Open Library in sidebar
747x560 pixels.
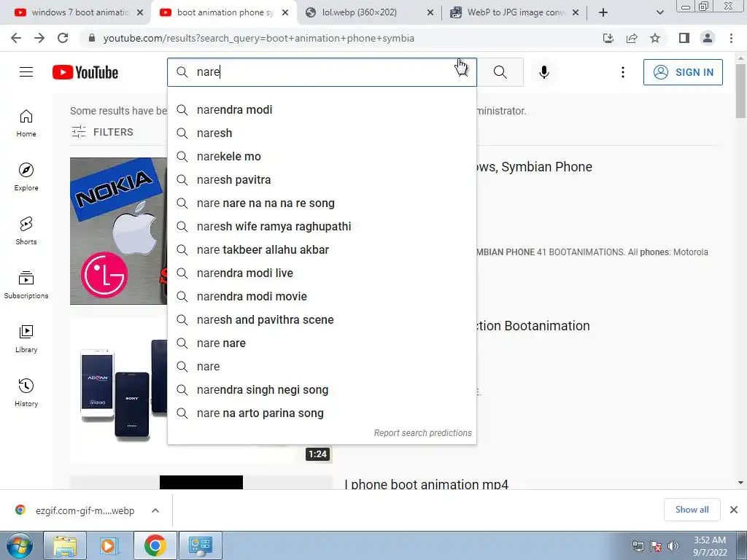click(x=26, y=338)
